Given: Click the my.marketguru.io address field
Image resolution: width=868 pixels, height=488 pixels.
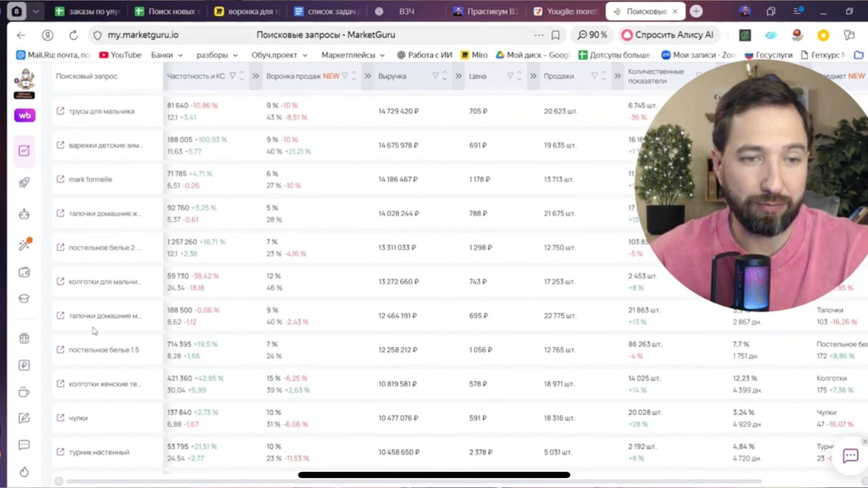Looking at the screenshot, I should pyautogui.click(x=143, y=35).
